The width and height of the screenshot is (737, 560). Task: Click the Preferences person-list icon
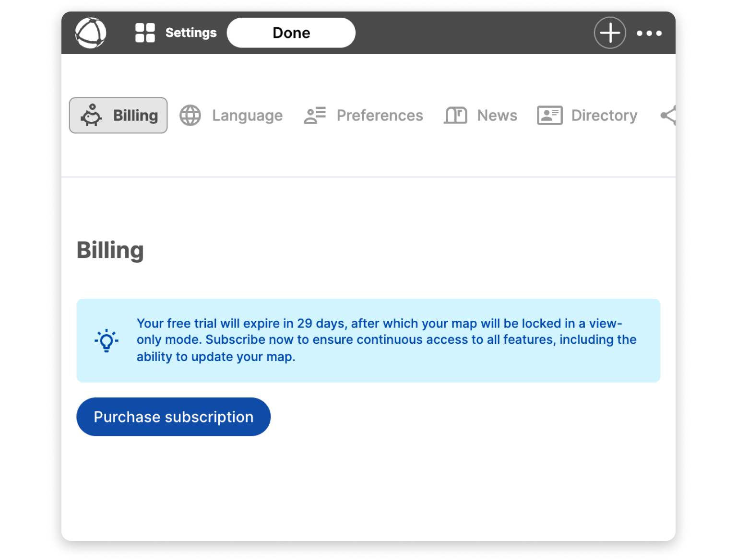point(315,116)
